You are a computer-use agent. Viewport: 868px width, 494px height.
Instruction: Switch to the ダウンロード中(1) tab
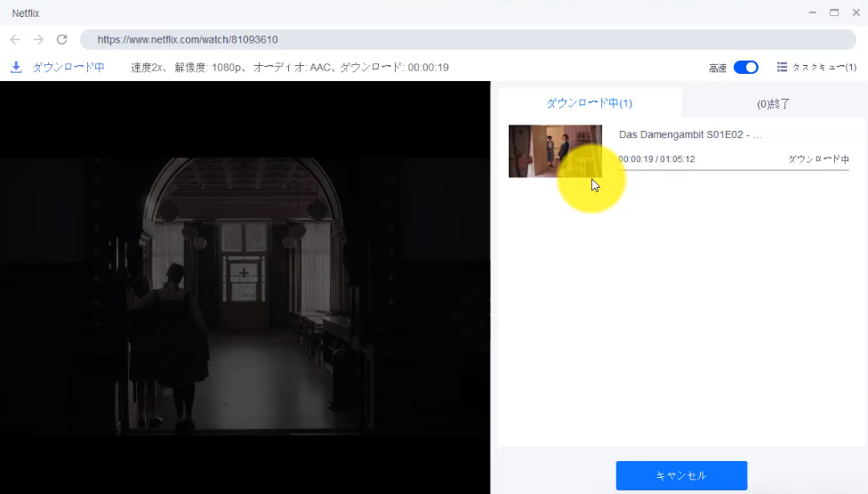[x=590, y=103]
